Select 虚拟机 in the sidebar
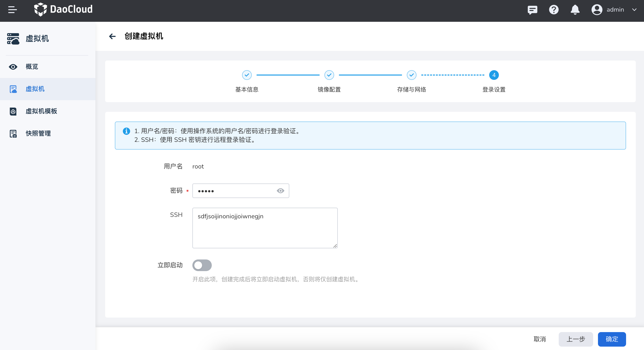This screenshot has height=350, width=644. pyautogui.click(x=35, y=89)
